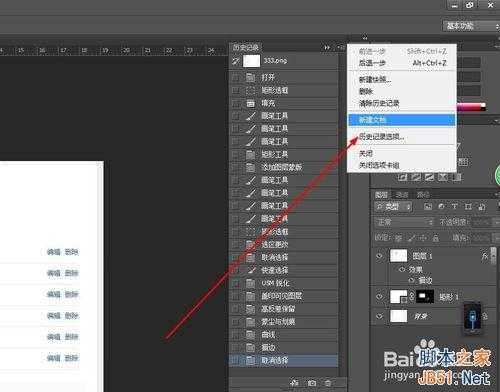Open 类型 layer filter kind dropdown
500x392 pixels.
click(393, 207)
